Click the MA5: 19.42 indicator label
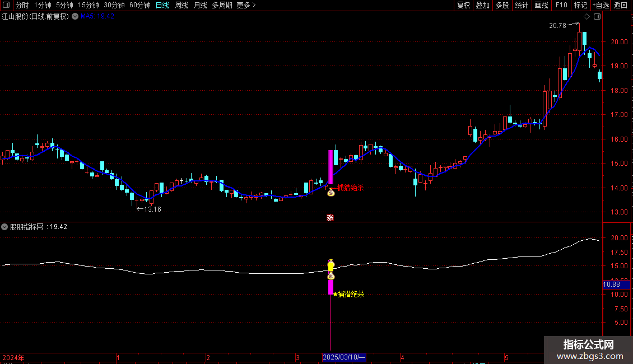Image resolution: width=633 pixels, height=364 pixels. pos(97,16)
